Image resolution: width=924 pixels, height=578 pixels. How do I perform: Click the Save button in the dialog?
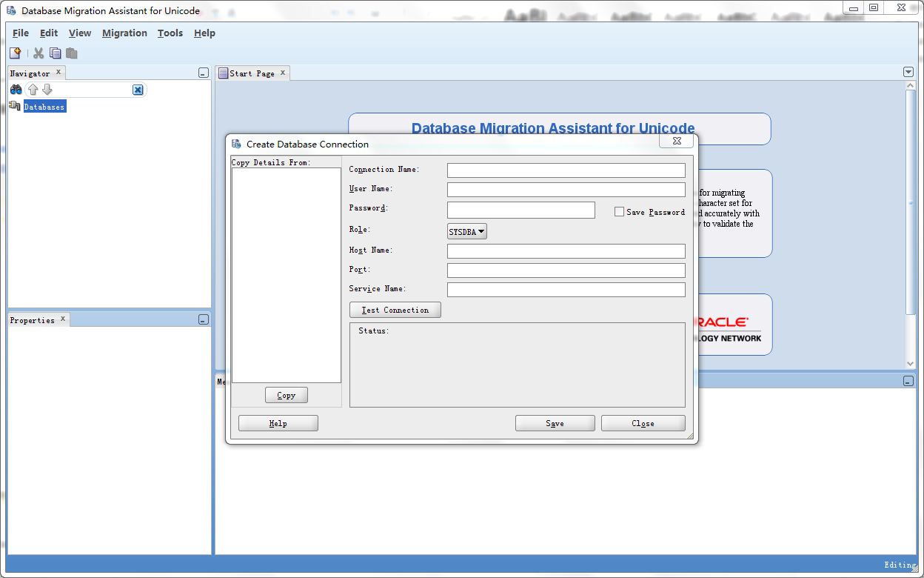(555, 423)
